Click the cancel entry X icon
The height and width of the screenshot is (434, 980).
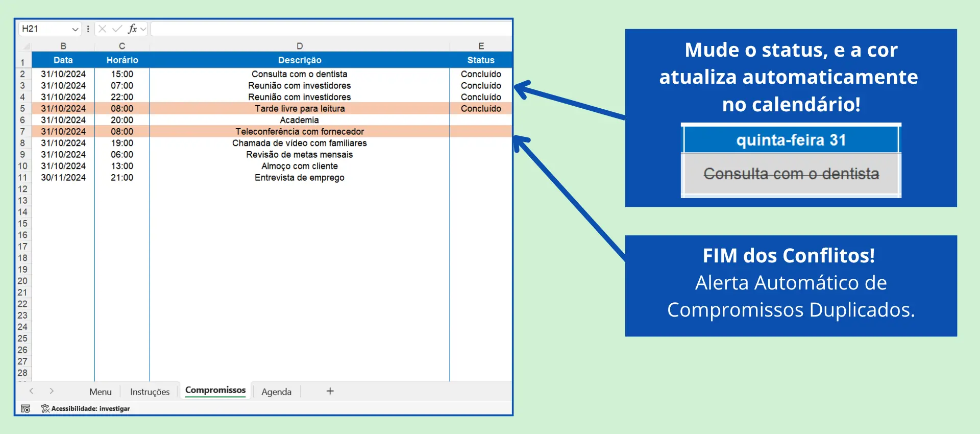click(102, 29)
